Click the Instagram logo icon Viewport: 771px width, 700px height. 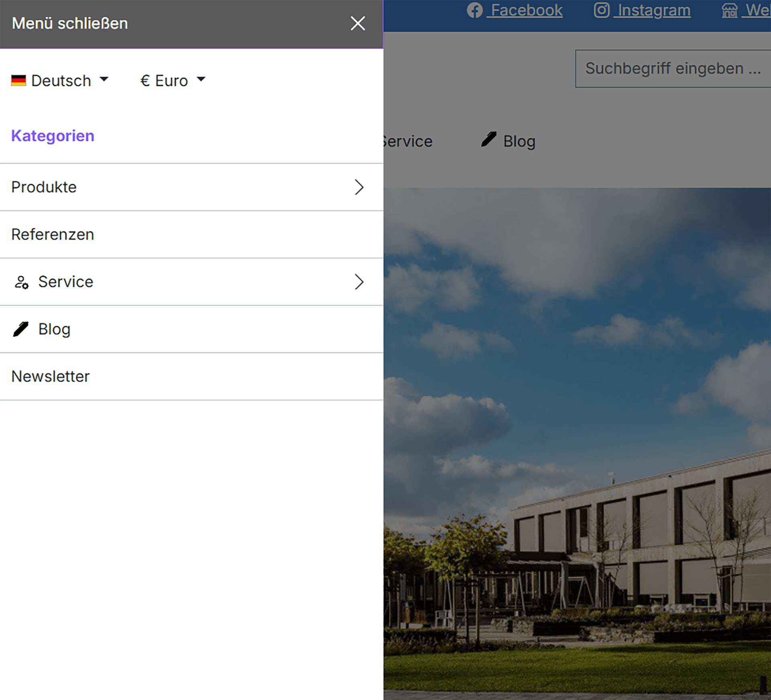tap(602, 10)
